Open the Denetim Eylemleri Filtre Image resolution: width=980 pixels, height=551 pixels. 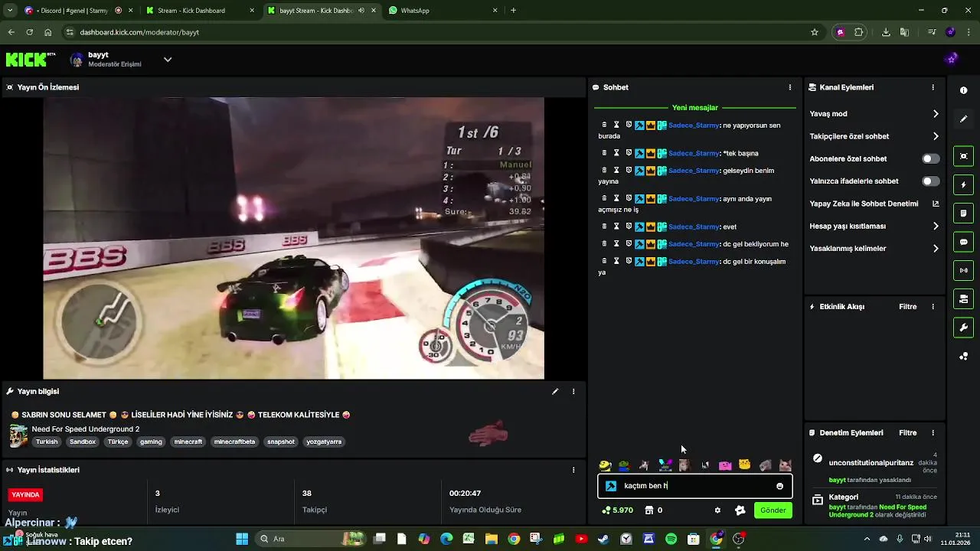tap(907, 433)
